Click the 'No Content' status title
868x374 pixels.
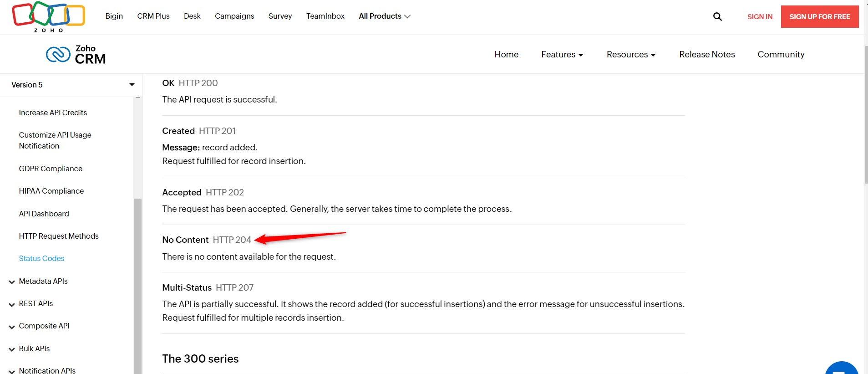(x=185, y=240)
